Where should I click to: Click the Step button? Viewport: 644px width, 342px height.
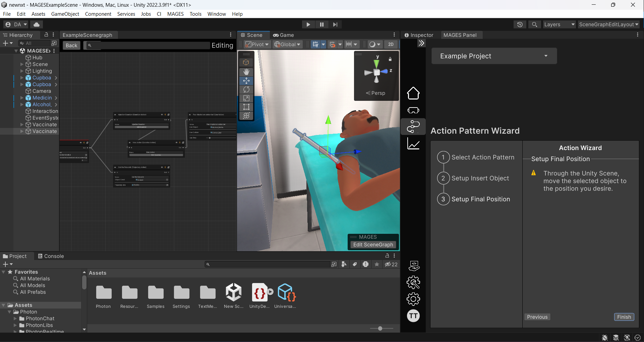pyautogui.click(x=335, y=24)
